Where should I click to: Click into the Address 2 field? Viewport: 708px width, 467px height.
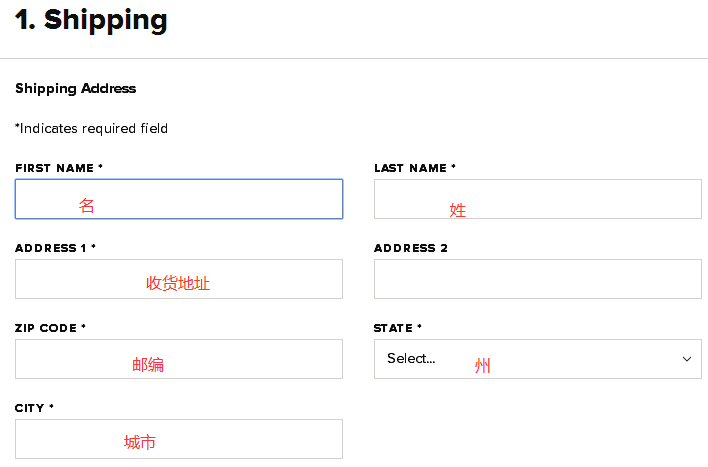click(x=537, y=279)
